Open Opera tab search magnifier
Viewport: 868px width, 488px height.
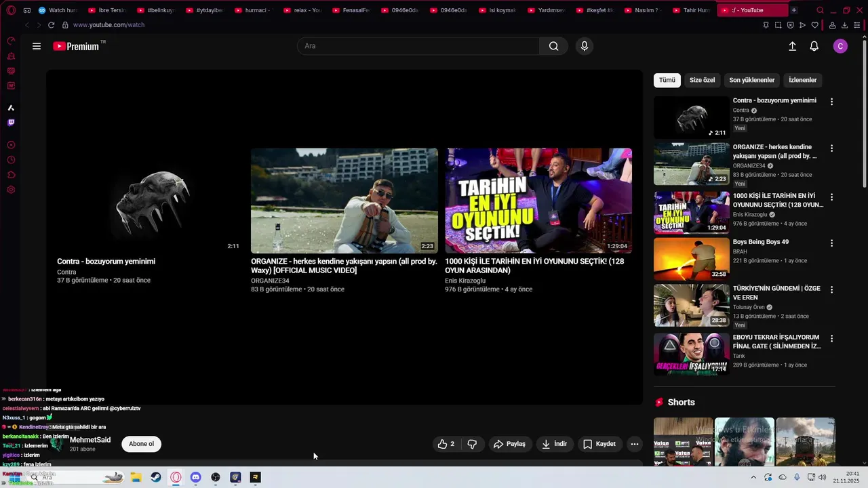[x=821, y=10]
